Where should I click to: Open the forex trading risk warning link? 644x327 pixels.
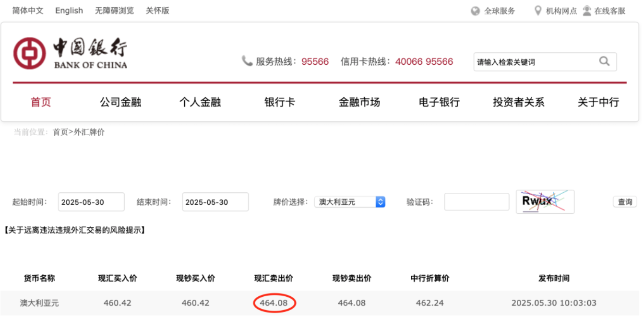(x=75, y=230)
